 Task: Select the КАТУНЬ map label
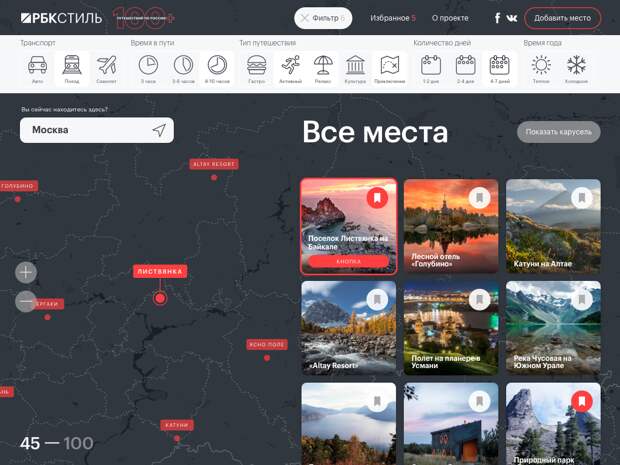(x=177, y=425)
